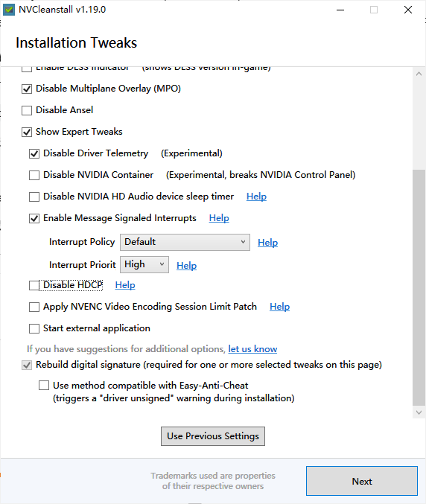
Task: Open Help for Message Signaled Interrupts
Action: click(219, 218)
